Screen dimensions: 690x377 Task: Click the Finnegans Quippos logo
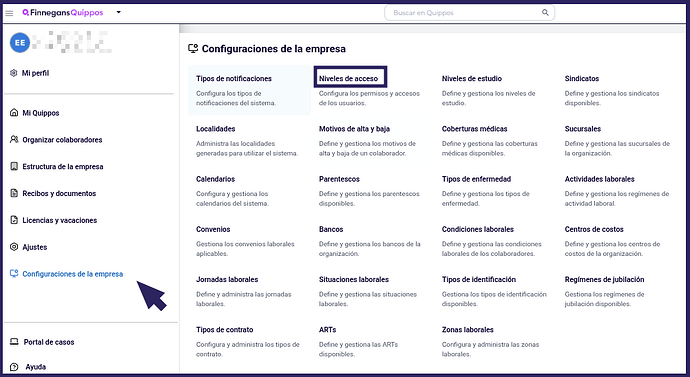pos(62,13)
